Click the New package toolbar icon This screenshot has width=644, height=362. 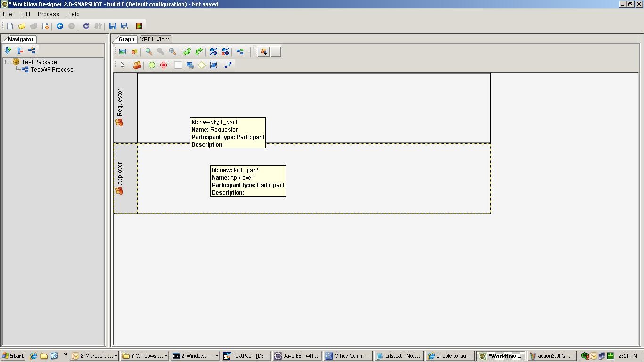click(10, 26)
